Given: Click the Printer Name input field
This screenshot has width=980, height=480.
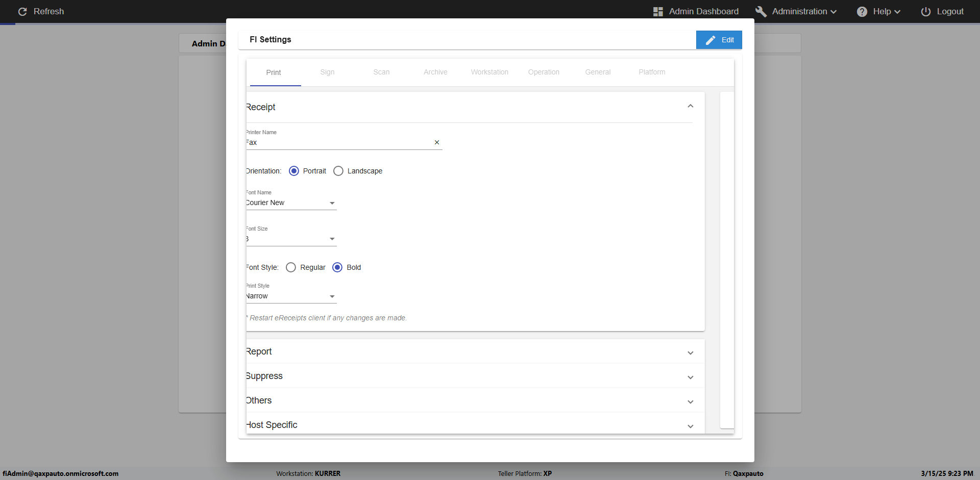Looking at the screenshot, I should [x=337, y=143].
